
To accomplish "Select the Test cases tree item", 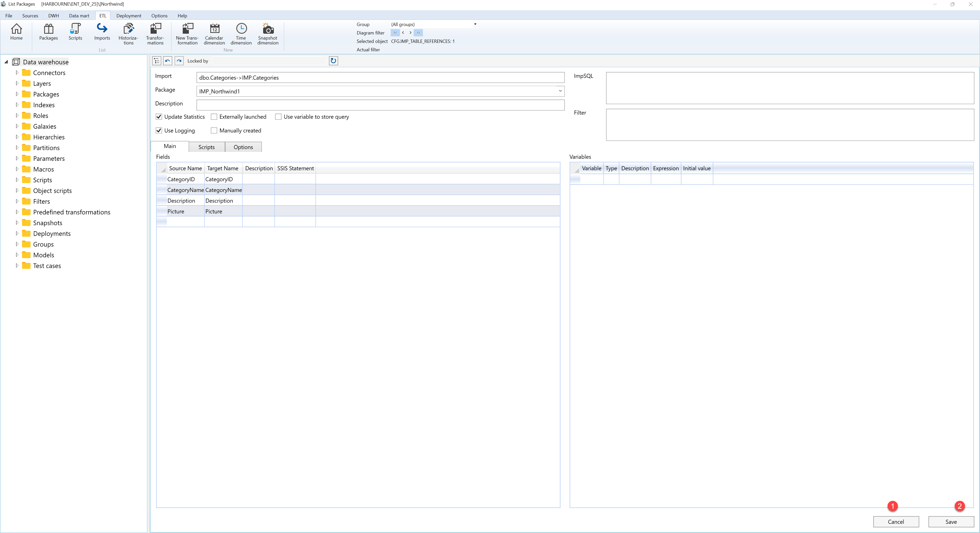I will (47, 265).
